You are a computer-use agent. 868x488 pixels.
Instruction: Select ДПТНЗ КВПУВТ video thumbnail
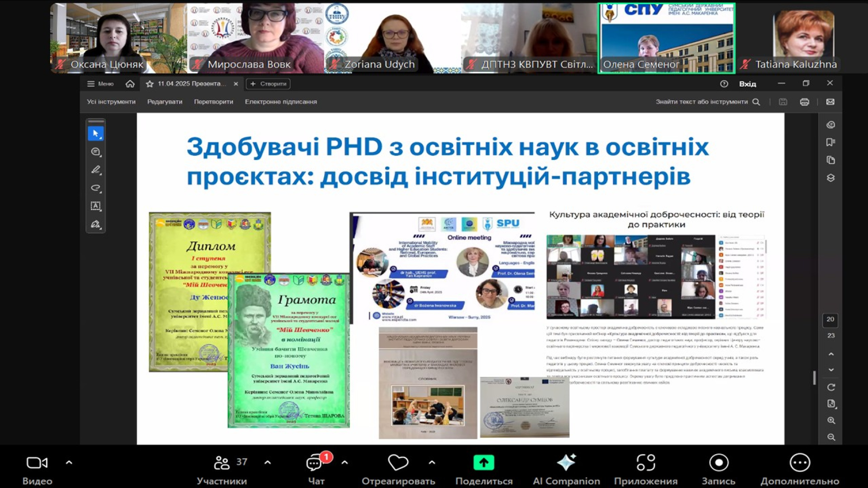click(x=529, y=38)
